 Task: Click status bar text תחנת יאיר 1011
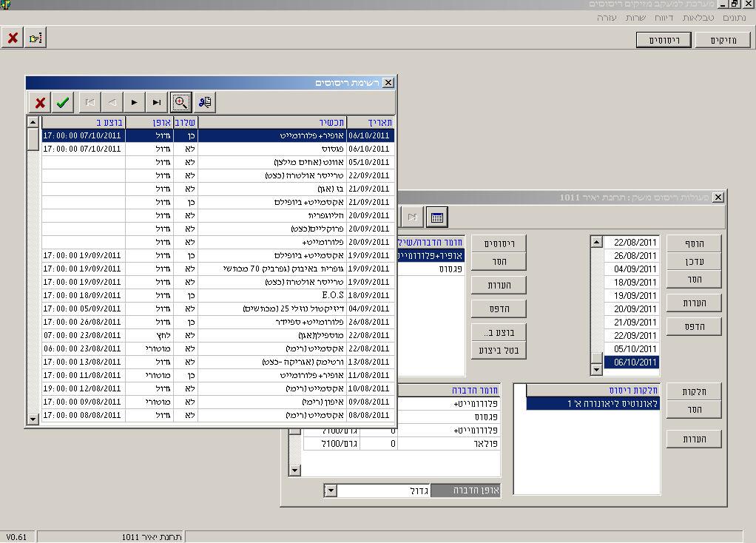point(152,537)
